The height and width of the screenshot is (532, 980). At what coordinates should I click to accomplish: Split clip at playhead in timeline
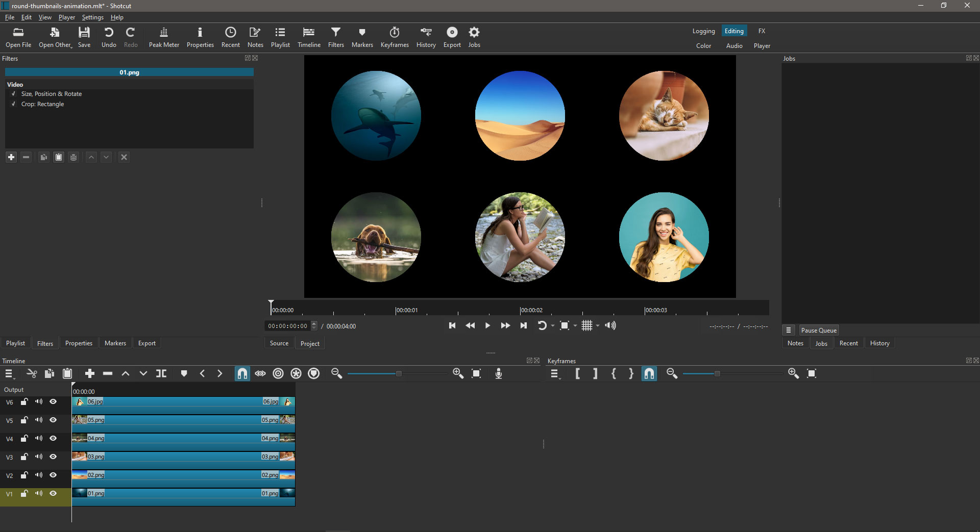click(161, 374)
